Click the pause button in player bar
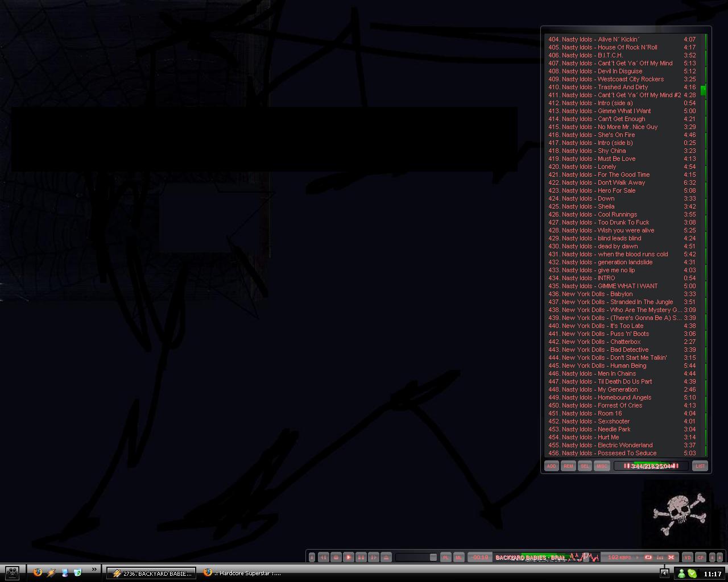The width and height of the screenshot is (728, 582). point(361,558)
